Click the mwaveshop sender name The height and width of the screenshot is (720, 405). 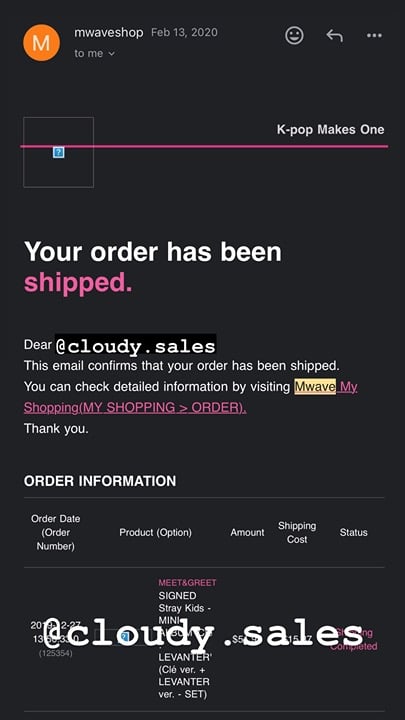pos(109,33)
